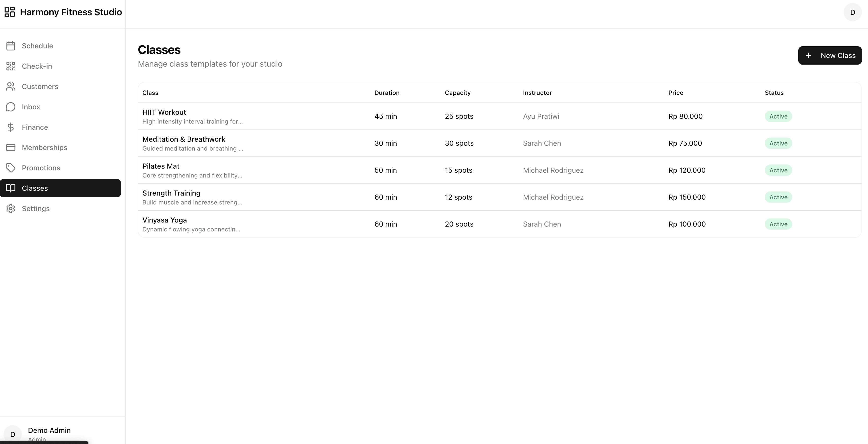Click the Strength Training class name
Image resolution: width=868 pixels, height=444 pixels.
[x=171, y=193]
